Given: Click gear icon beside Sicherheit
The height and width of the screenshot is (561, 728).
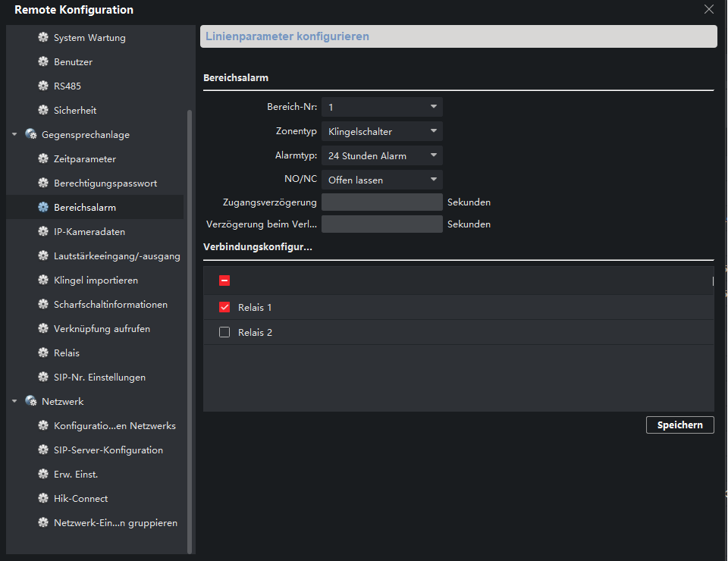Looking at the screenshot, I should click(43, 110).
